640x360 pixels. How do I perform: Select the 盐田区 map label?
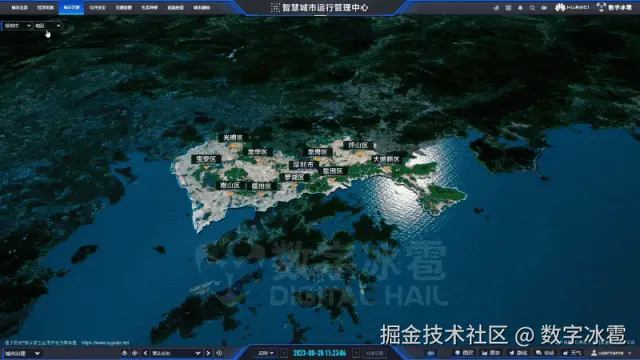click(x=333, y=171)
